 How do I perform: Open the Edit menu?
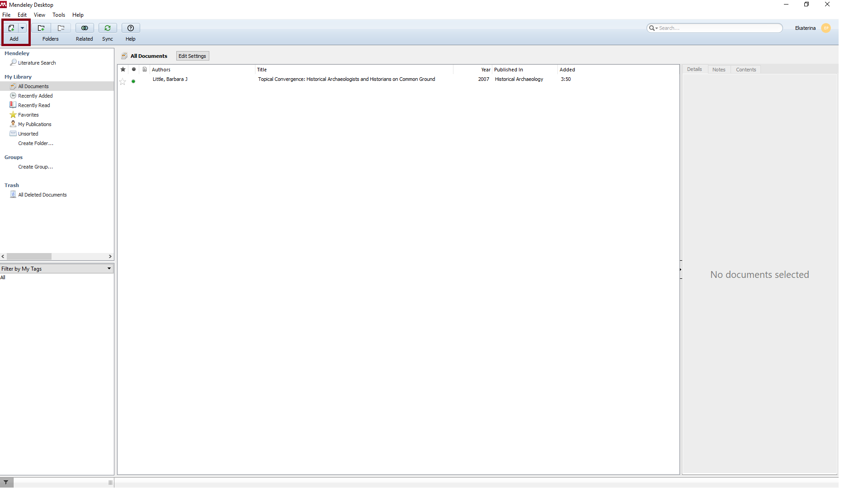pyautogui.click(x=22, y=15)
